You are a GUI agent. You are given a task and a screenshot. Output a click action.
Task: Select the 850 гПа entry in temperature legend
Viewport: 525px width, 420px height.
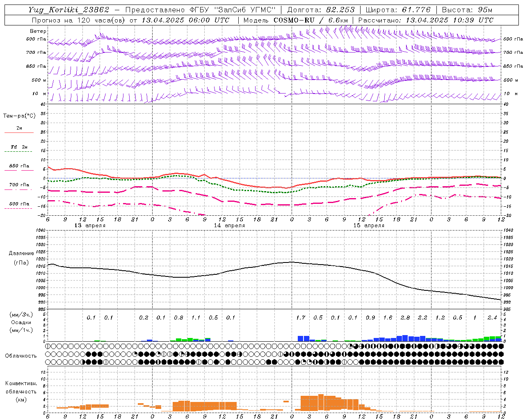[x=19, y=166]
